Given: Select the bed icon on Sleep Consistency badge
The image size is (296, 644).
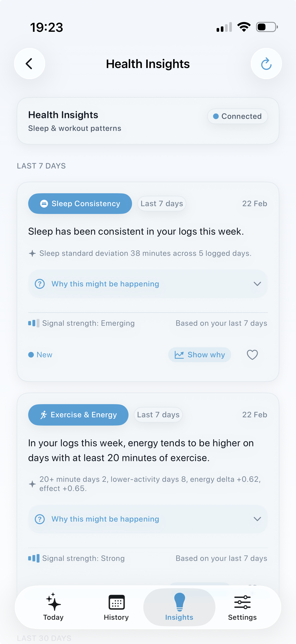Looking at the screenshot, I should tap(44, 204).
